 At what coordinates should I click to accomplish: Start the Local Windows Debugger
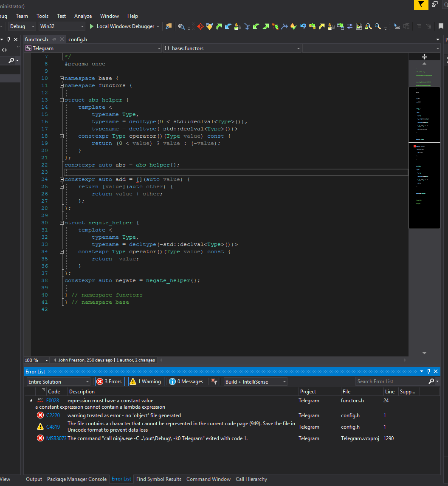point(122,26)
